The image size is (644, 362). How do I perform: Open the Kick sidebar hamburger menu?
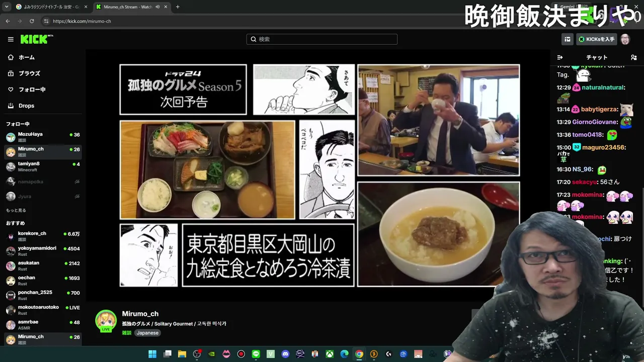pyautogui.click(x=11, y=39)
